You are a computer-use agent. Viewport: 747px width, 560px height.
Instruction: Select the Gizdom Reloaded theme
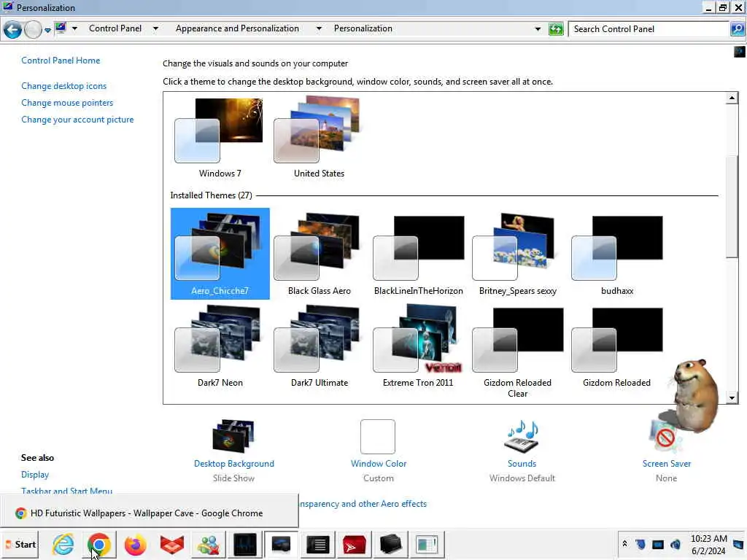coord(616,348)
